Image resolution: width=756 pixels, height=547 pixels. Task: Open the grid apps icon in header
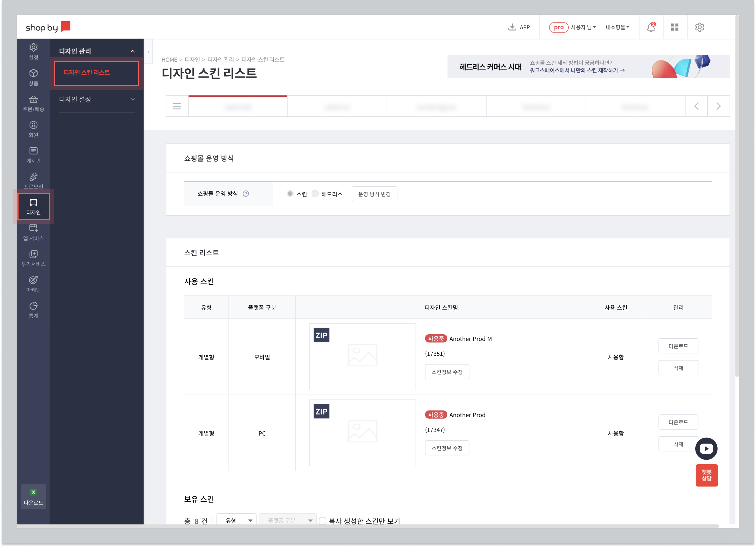[x=675, y=27]
